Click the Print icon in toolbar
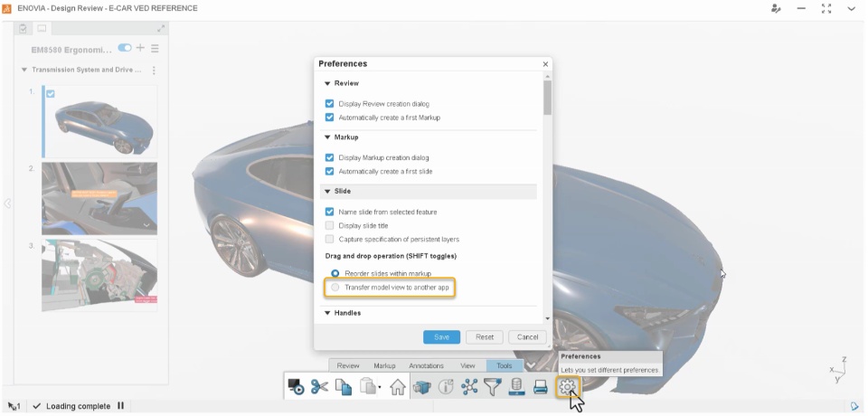The height and width of the screenshot is (416, 868). click(x=541, y=387)
